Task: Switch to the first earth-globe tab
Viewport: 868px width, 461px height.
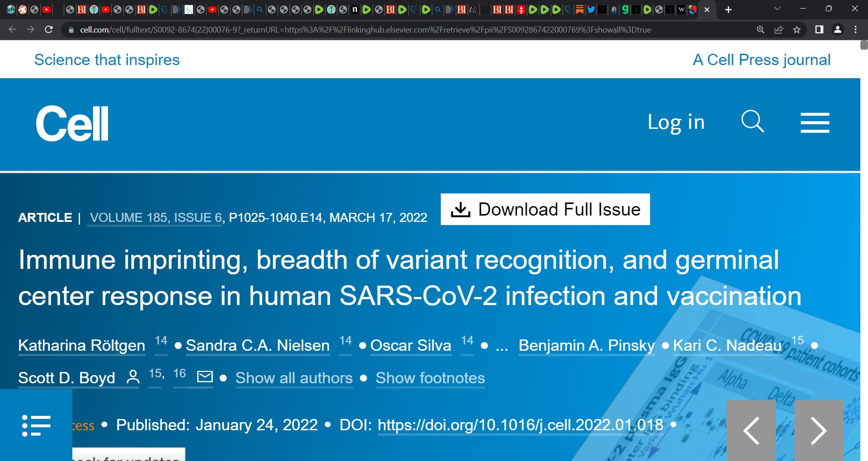Action: click(11, 9)
